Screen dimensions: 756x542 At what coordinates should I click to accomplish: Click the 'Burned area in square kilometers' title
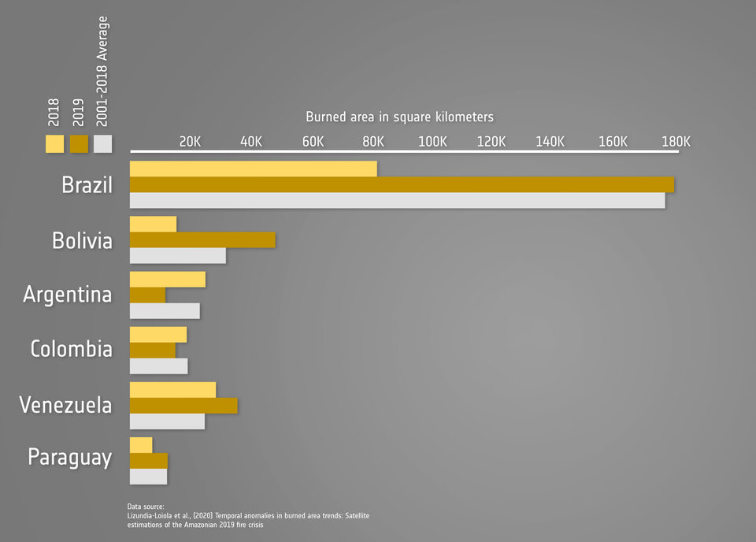coord(399,117)
